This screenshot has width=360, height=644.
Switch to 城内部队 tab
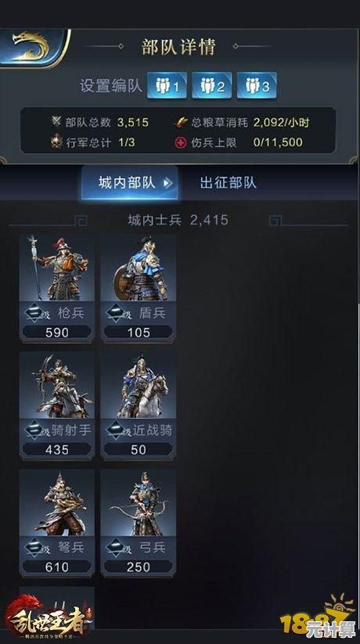coord(130,183)
